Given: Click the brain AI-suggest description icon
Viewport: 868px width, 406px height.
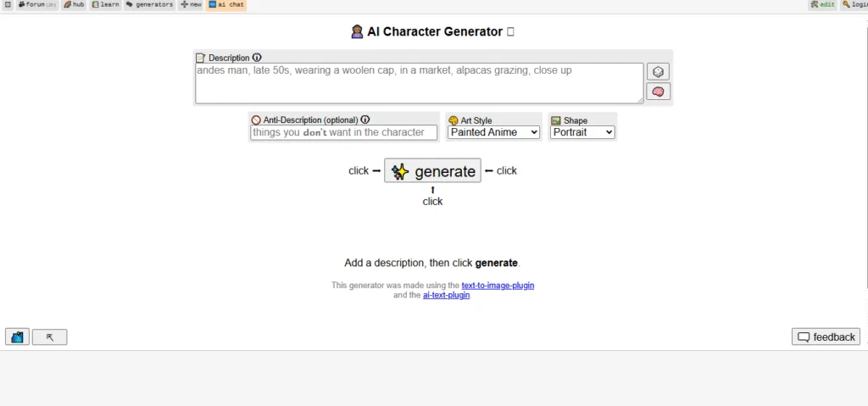Looking at the screenshot, I should point(658,92).
